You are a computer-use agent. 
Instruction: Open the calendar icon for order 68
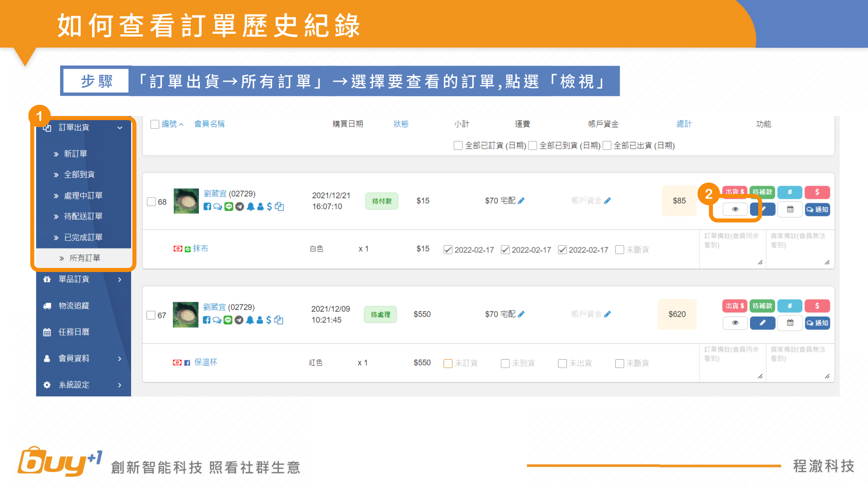tap(790, 209)
